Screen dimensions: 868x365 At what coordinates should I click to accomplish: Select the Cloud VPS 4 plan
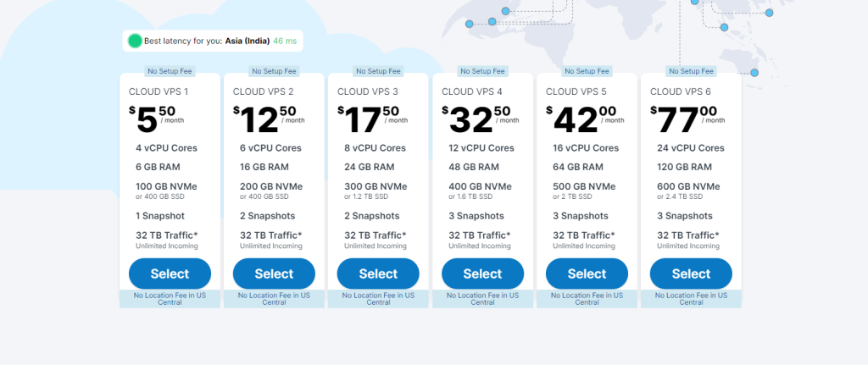click(482, 274)
